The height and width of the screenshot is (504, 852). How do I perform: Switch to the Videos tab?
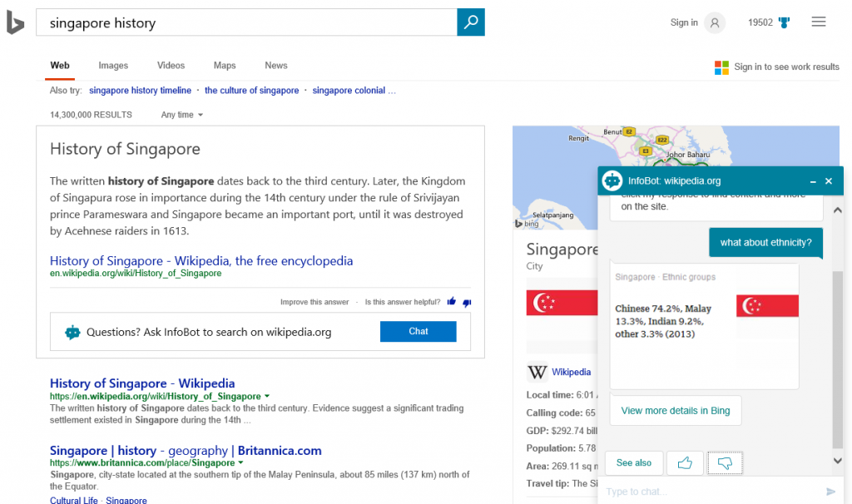coord(171,65)
